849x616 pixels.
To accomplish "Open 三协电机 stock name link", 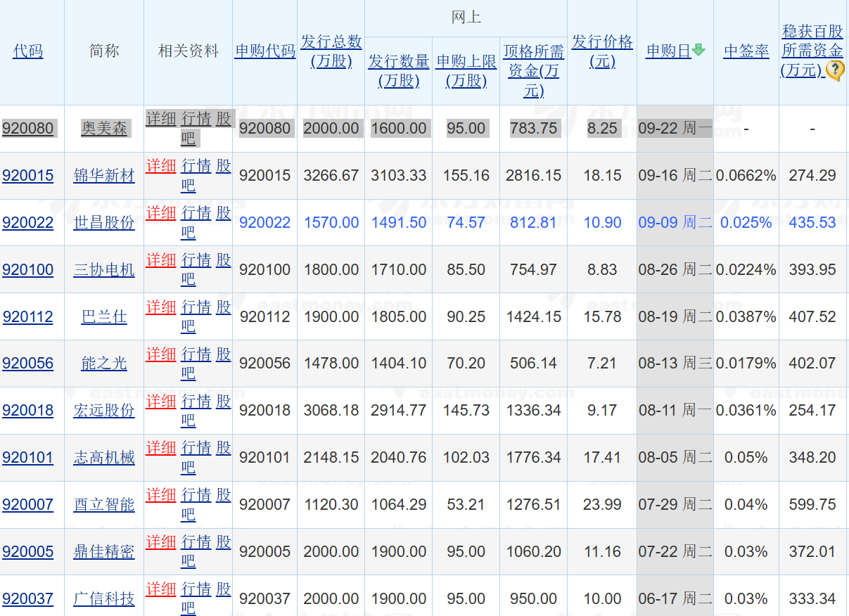I will click(104, 270).
